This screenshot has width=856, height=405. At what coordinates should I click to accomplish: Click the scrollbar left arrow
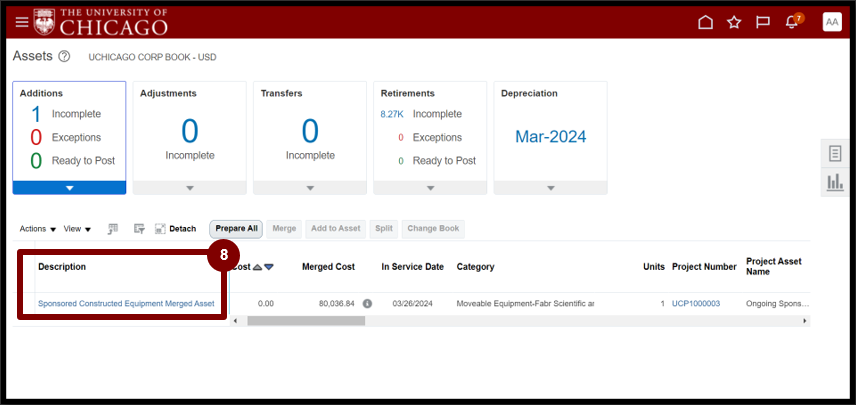(x=235, y=321)
